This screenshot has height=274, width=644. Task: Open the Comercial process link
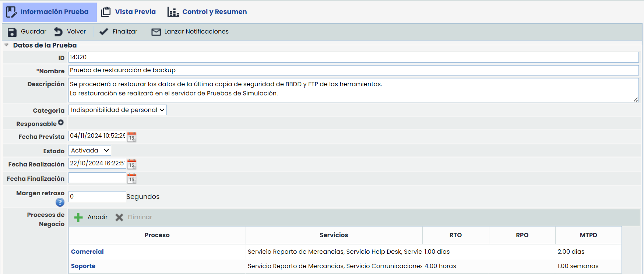click(x=87, y=252)
